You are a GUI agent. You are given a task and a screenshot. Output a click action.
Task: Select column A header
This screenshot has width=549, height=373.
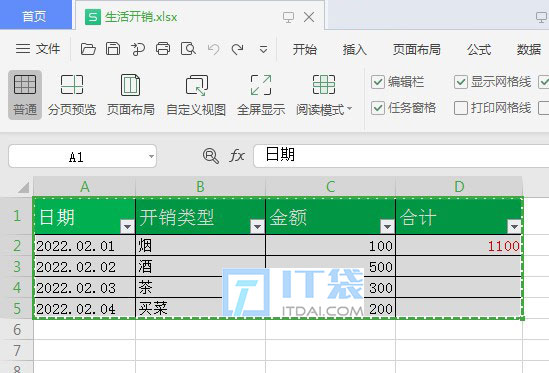point(84,187)
